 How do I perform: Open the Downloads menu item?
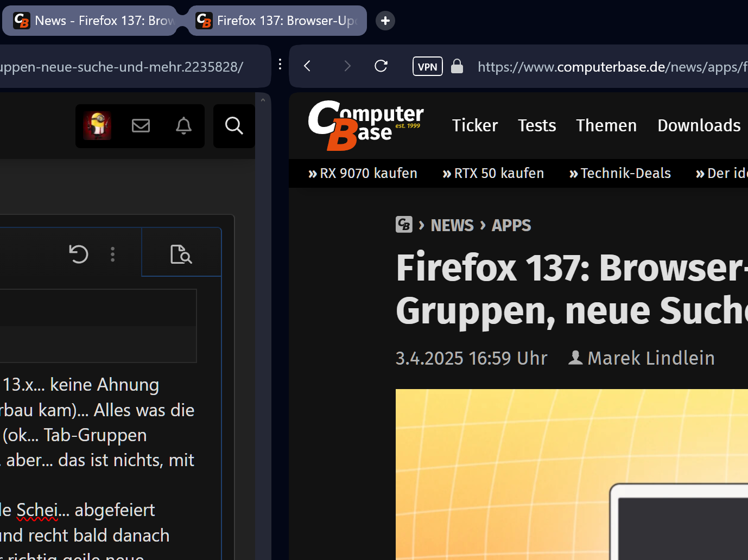pyautogui.click(x=699, y=125)
